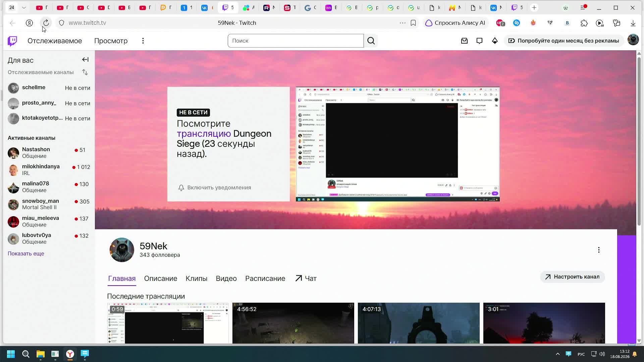644x362 pixels.
Task: Collapse the 'Для вас' sidebar
Action: click(85, 60)
